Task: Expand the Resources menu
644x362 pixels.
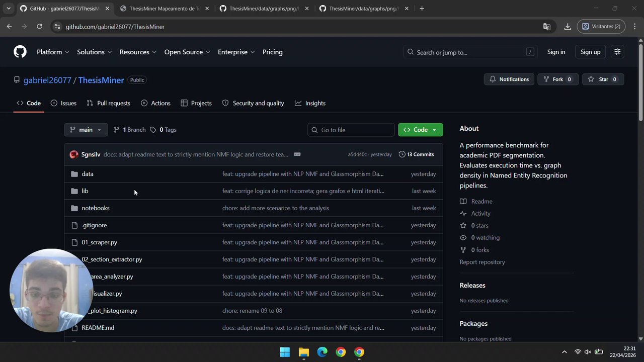Action: coord(138,52)
